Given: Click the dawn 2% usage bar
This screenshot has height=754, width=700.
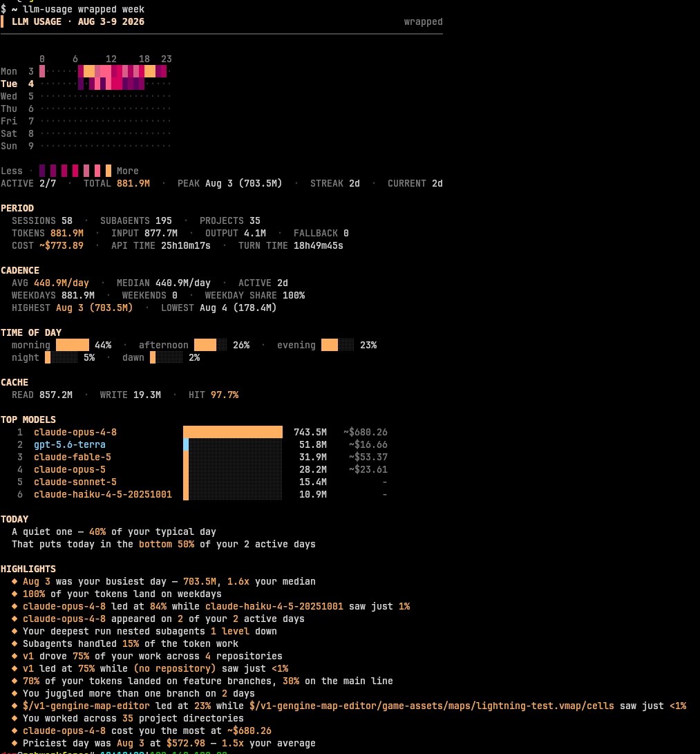Looking at the screenshot, I should (x=167, y=358).
